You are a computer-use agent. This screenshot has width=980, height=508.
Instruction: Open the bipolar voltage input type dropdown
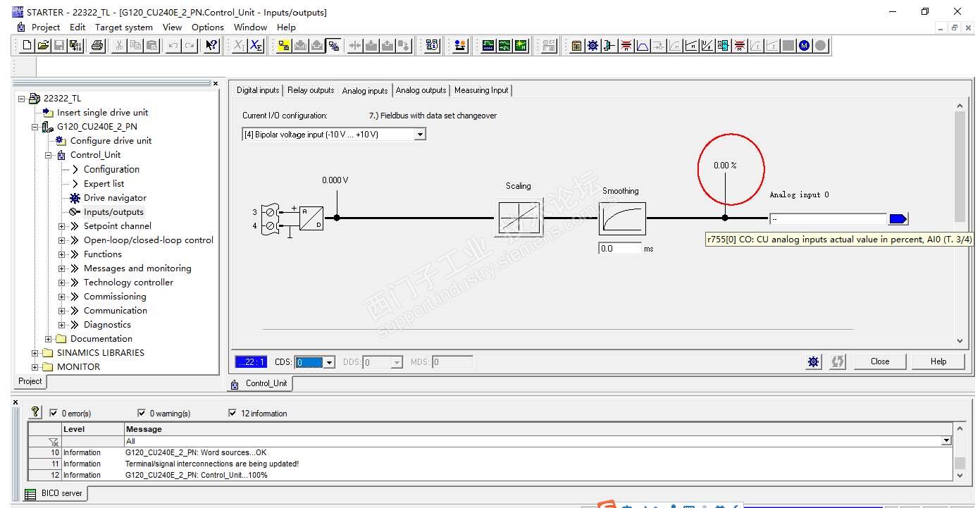(420, 135)
